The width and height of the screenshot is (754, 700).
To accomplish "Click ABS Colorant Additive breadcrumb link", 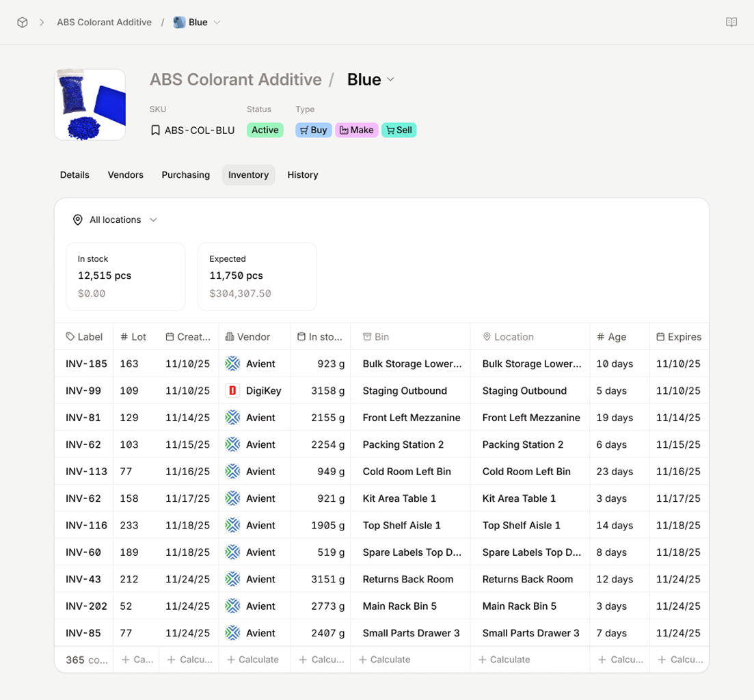I will pyautogui.click(x=104, y=23).
